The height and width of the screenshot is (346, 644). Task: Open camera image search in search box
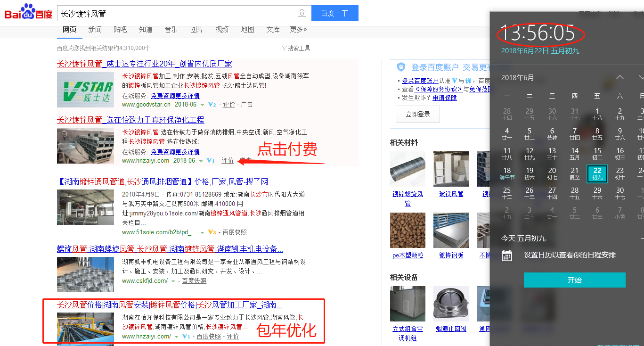tap(302, 13)
